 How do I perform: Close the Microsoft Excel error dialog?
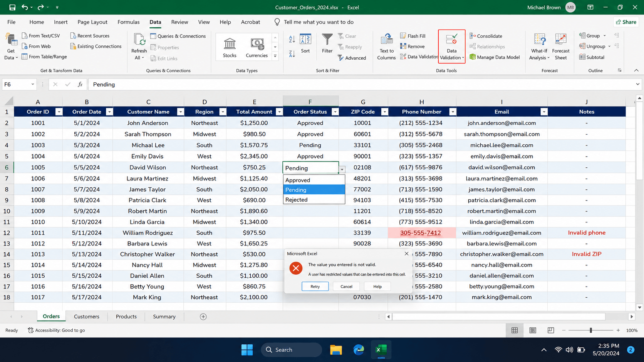pyautogui.click(x=406, y=254)
